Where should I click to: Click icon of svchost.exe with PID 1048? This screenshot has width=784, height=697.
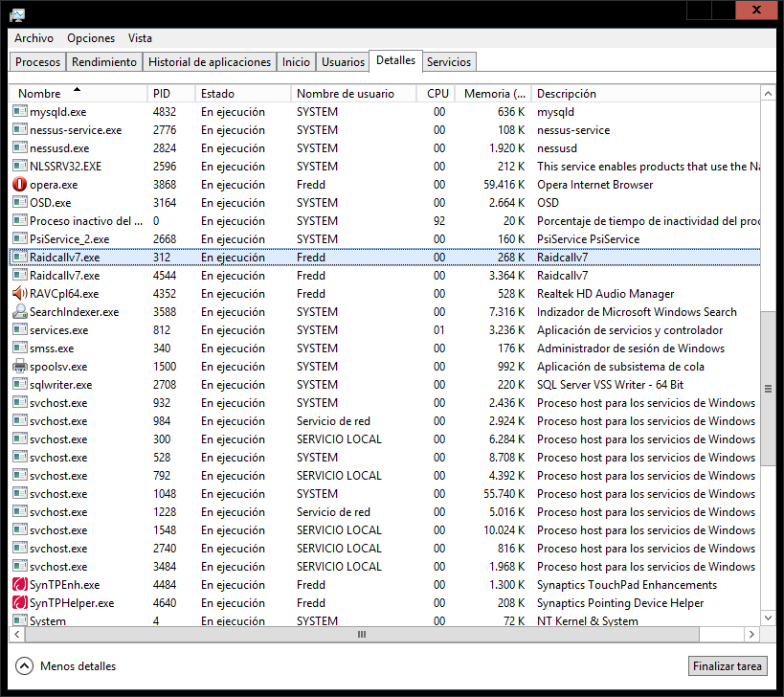pos(19,493)
